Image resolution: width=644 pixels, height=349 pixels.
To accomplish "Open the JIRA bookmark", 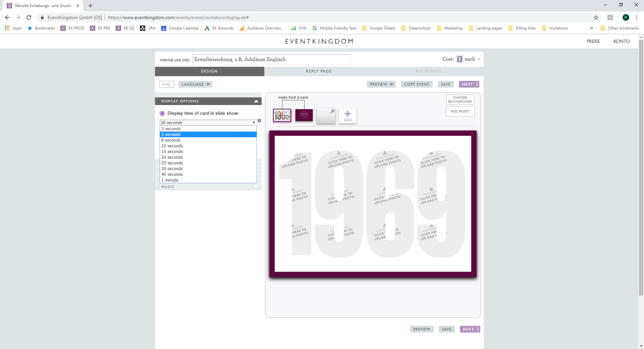I will [148, 28].
